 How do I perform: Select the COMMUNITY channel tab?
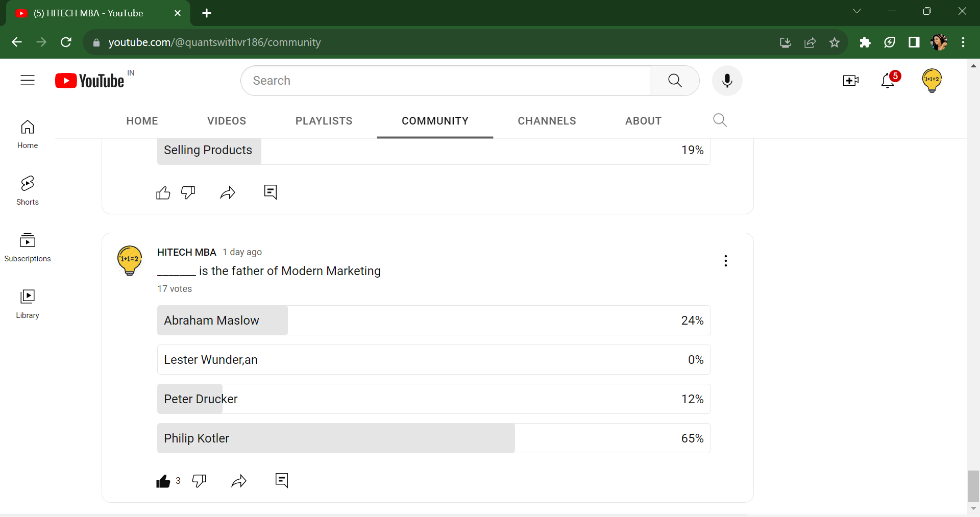pos(435,121)
